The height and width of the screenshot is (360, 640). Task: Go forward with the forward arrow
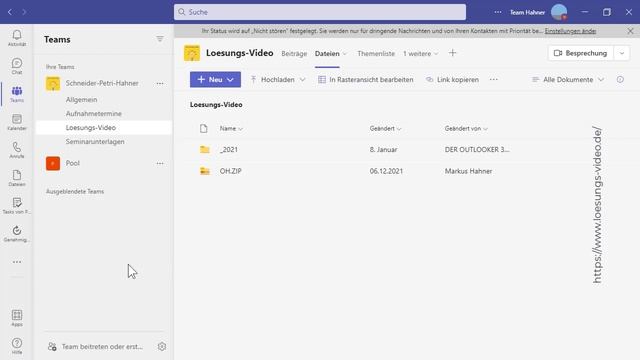[24, 12]
